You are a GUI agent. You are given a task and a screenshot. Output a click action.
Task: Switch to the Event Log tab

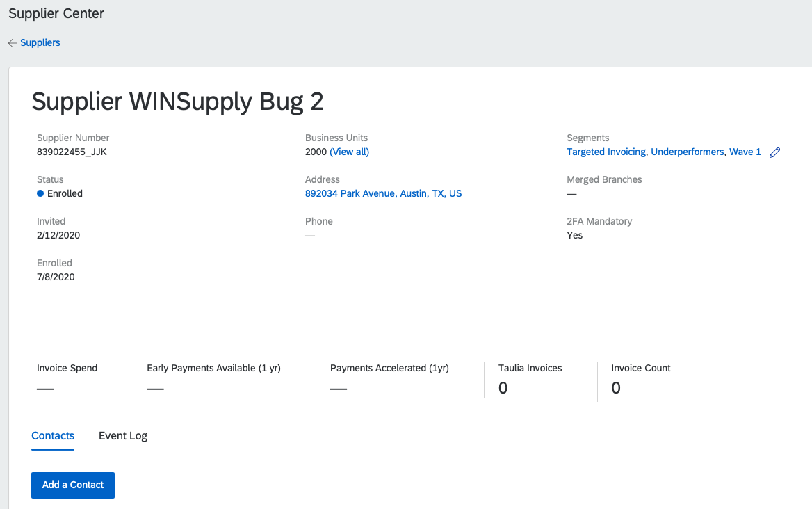[123, 436]
